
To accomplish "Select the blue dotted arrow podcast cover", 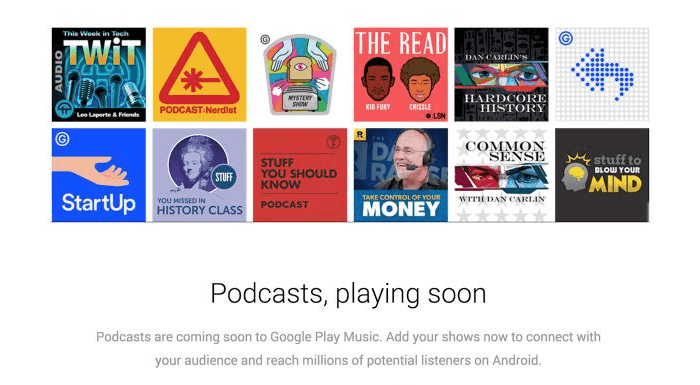I will [602, 75].
